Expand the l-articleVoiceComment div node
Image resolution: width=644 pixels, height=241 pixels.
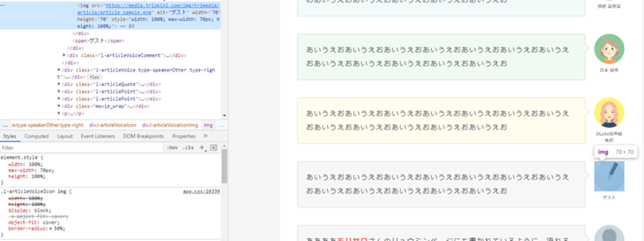64,56
